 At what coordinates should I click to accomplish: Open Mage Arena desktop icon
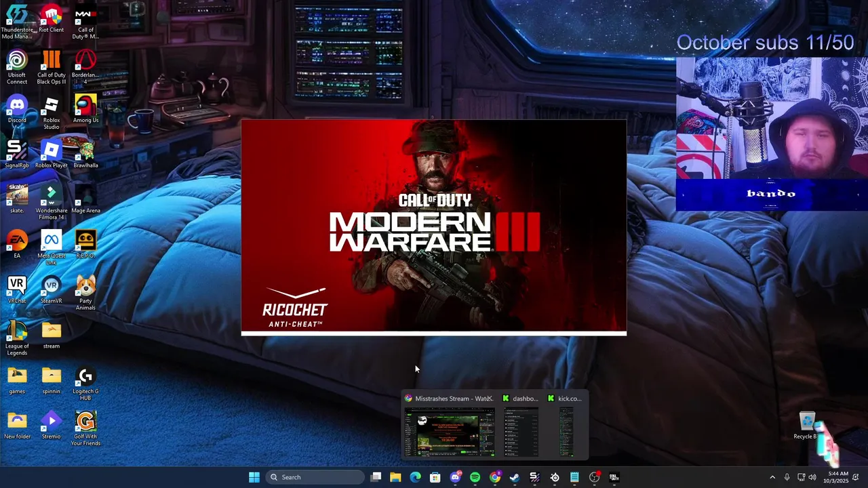coord(85,200)
